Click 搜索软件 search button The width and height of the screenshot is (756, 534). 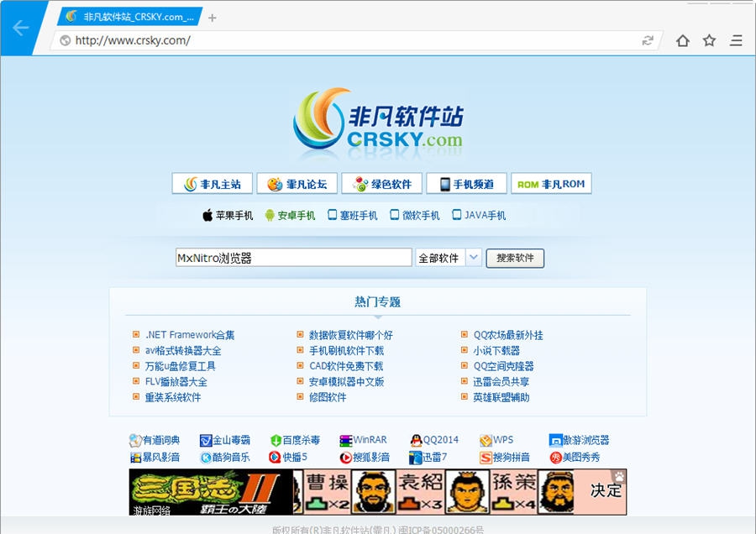pos(515,258)
